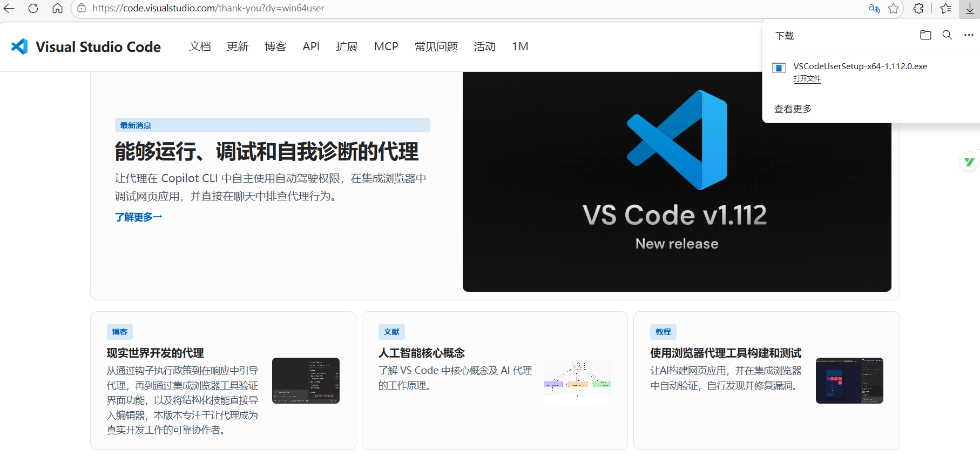Image resolution: width=980 pixels, height=469 pixels.
Task: Open the 1M navigation item
Action: click(x=520, y=46)
